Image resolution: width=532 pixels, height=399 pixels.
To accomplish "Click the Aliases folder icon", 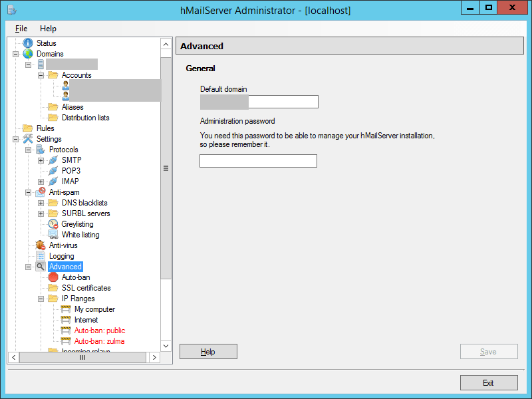I will click(x=53, y=107).
